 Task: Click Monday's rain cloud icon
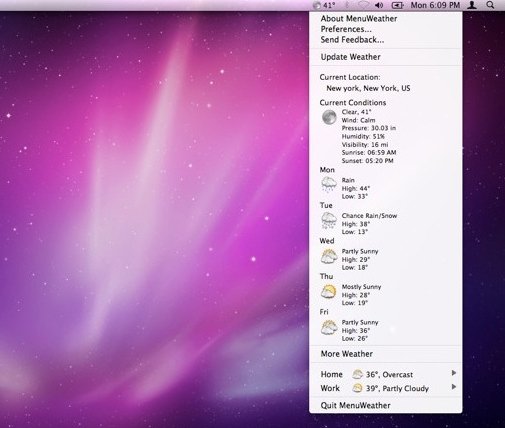[x=329, y=185]
